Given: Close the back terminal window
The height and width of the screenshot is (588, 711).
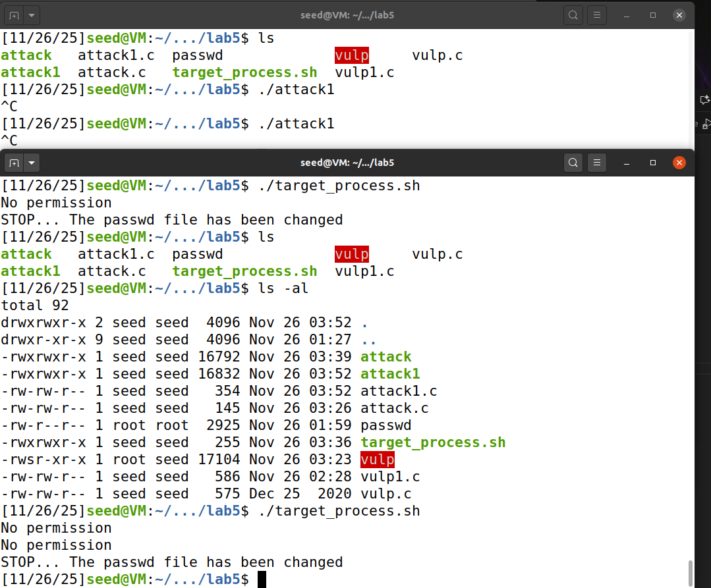Looking at the screenshot, I should 679,15.
